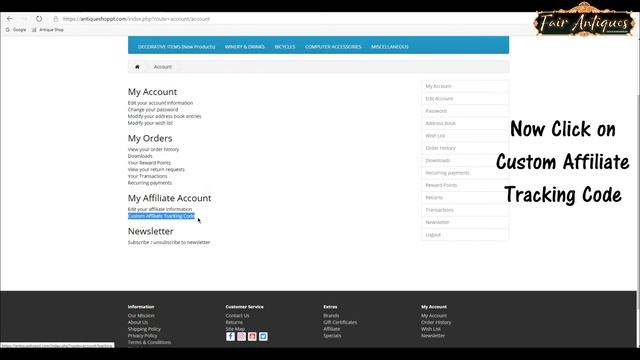This screenshot has height=360, width=640.
Task: Reload the page with refresh icon
Action: click(x=39, y=19)
